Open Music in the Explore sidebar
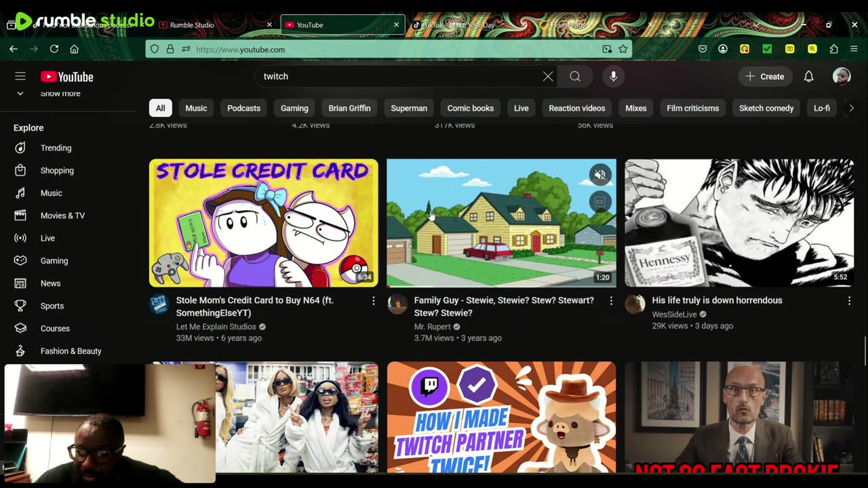The image size is (868, 488). click(x=68, y=193)
